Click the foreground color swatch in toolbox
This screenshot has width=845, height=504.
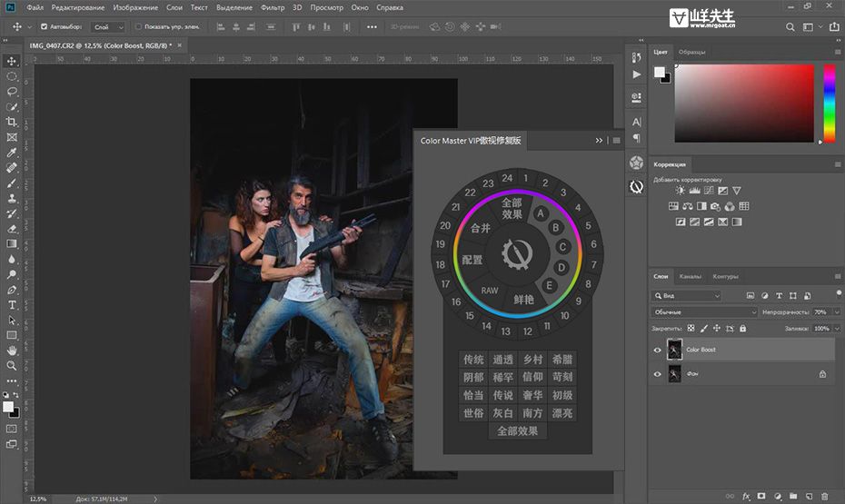click(x=8, y=407)
